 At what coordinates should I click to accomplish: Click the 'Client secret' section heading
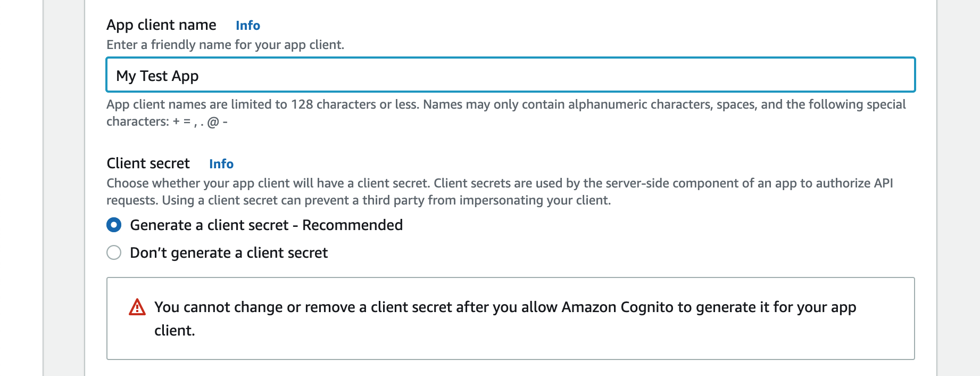click(148, 164)
